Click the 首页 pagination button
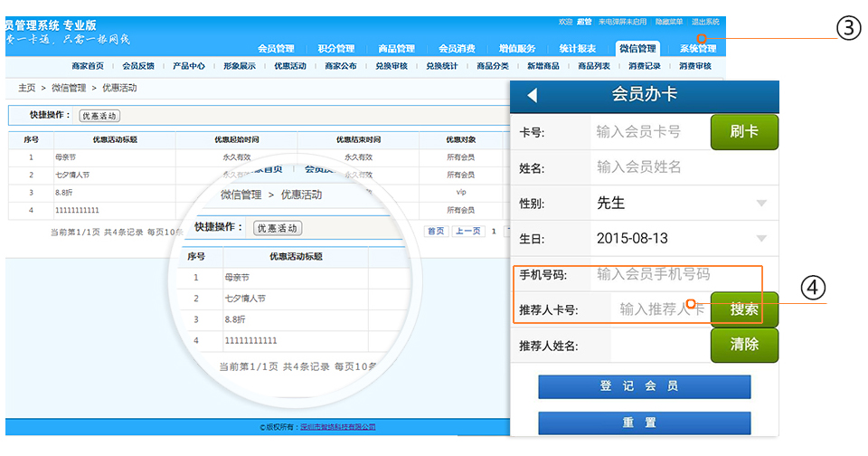868x456 pixels. click(x=436, y=231)
